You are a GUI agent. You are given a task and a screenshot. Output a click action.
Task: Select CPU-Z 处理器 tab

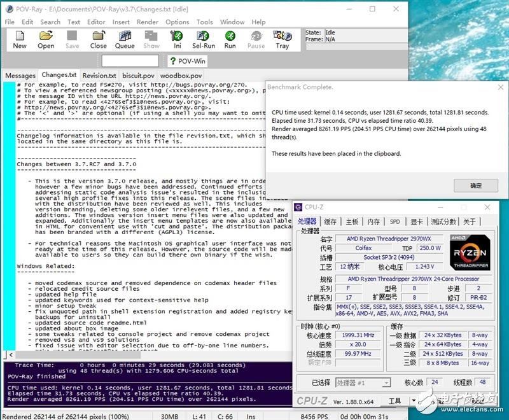(307, 221)
